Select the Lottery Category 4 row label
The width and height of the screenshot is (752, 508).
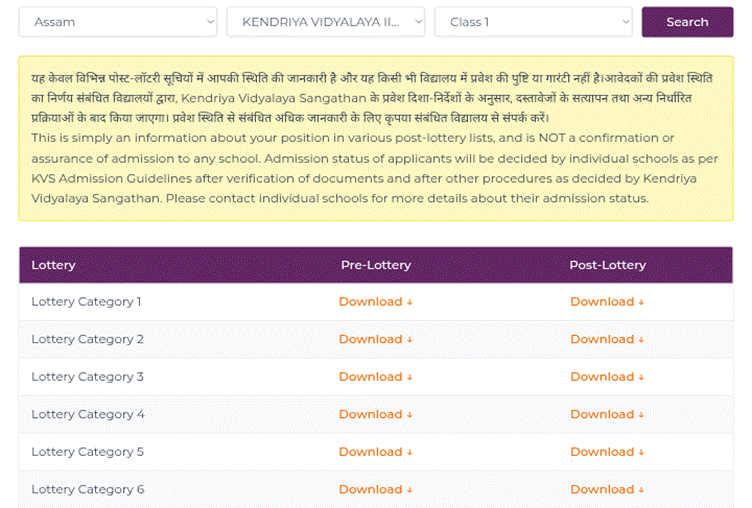pos(88,414)
